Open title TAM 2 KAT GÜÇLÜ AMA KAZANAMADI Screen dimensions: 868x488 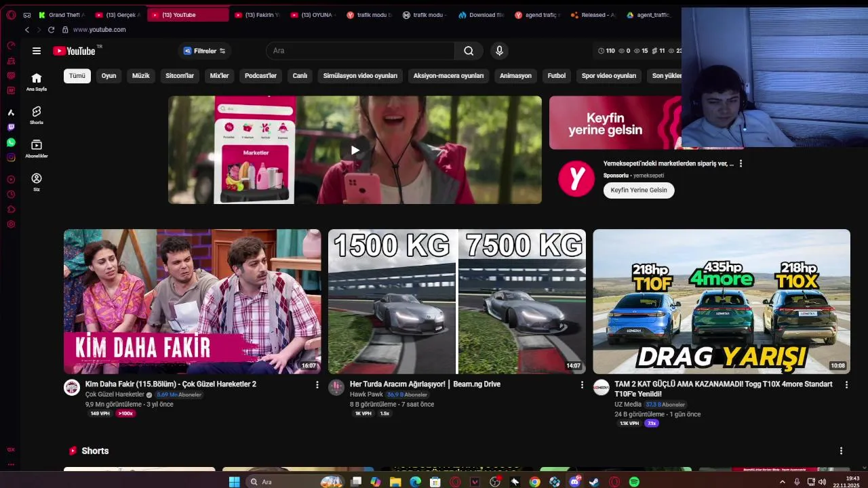pyautogui.click(x=724, y=389)
